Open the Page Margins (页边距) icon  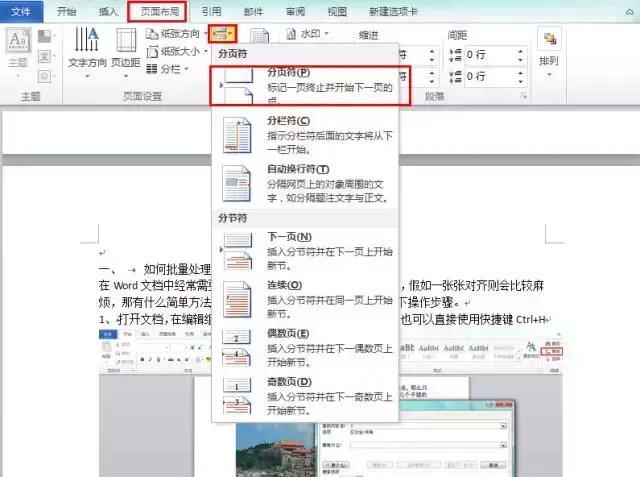pyautogui.click(x=126, y=40)
